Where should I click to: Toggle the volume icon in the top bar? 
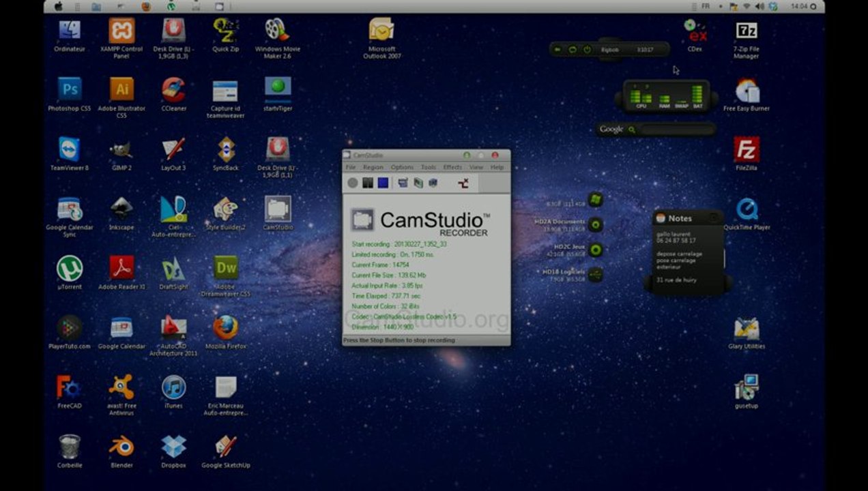point(760,6)
